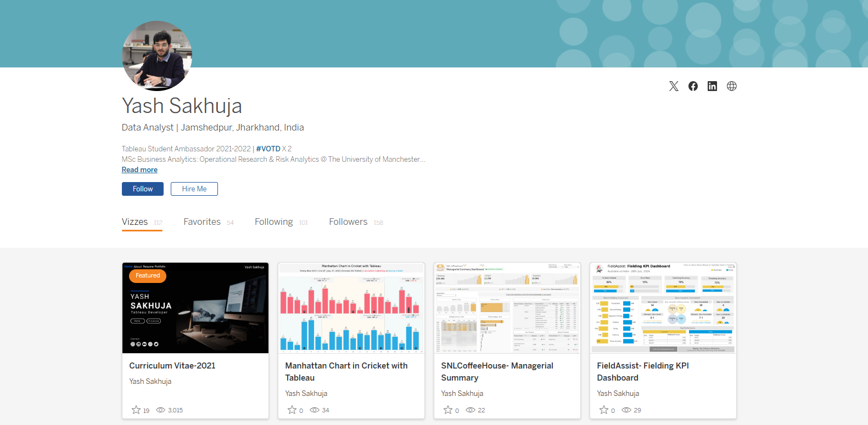
Task: Star the Manhattan Chart in Cricket viz
Action: pyautogui.click(x=292, y=410)
